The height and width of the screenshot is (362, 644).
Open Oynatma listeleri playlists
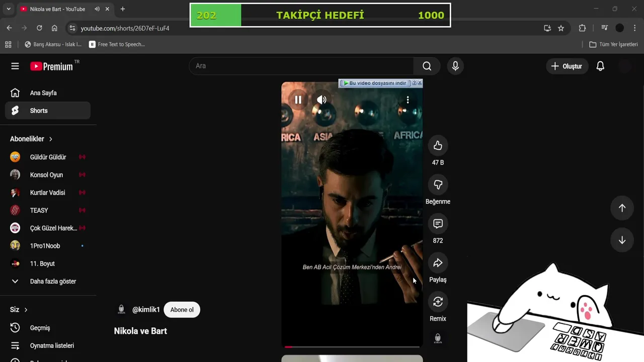[x=48, y=345]
